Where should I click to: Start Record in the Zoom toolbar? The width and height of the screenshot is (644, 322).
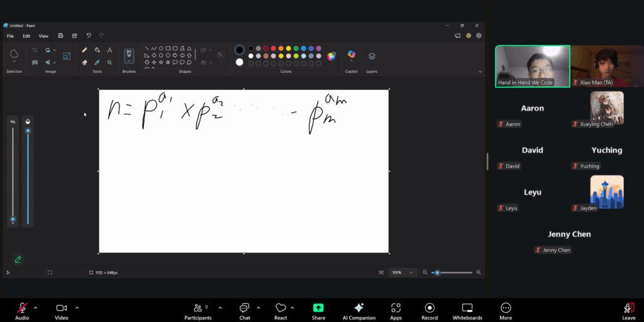pyautogui.click(x=430, y=308)
